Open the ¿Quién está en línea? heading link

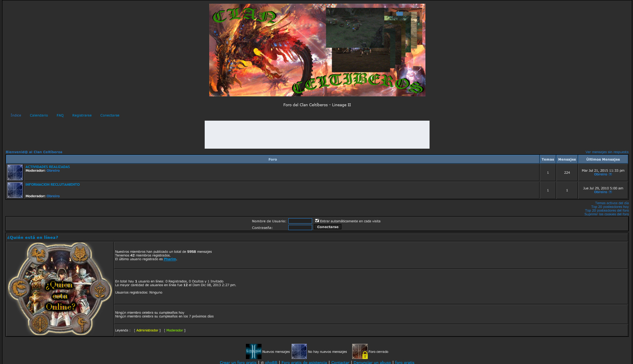33,238
